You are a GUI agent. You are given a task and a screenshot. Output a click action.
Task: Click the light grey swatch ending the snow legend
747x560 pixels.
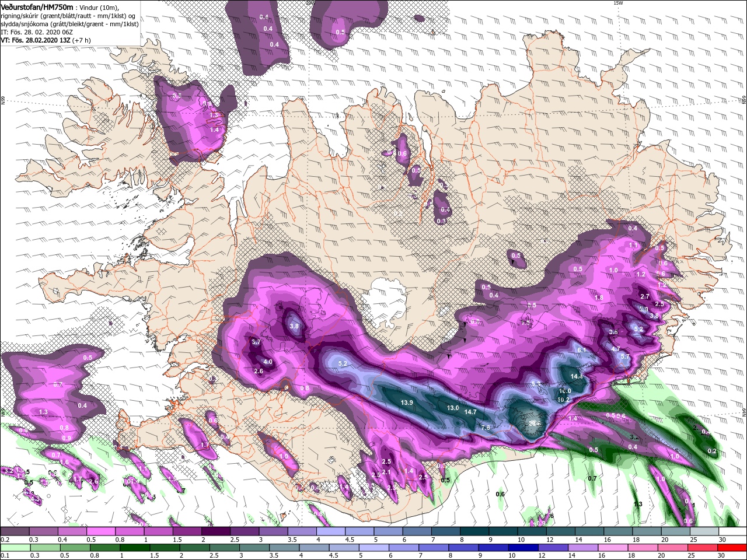coord(704,531)
